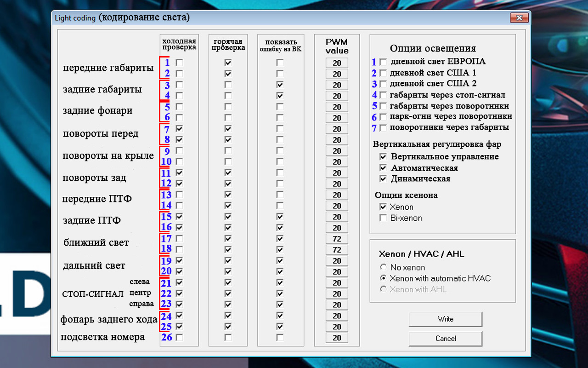588x368 pixels.
Task: Tick cold check box for row 1
Action: click(179, 63)
